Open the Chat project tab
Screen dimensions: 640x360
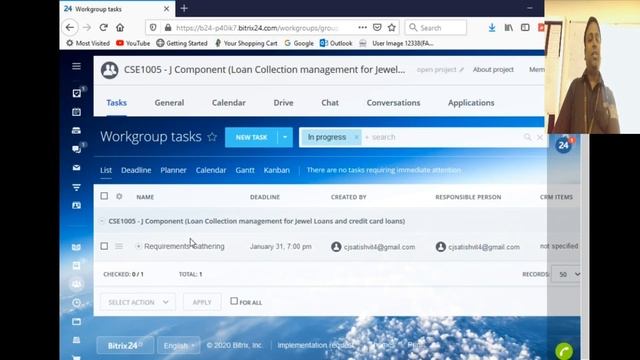pos(330,103)
